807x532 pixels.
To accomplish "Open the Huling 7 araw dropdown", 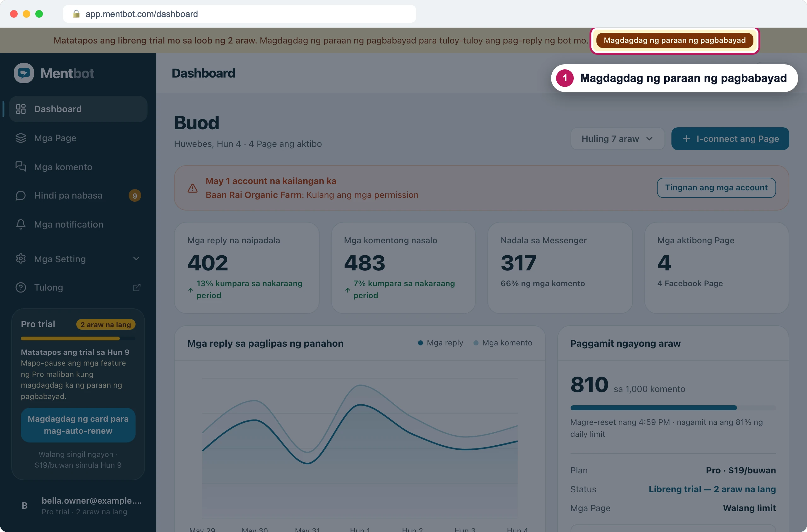I will (x=617, y=139).
